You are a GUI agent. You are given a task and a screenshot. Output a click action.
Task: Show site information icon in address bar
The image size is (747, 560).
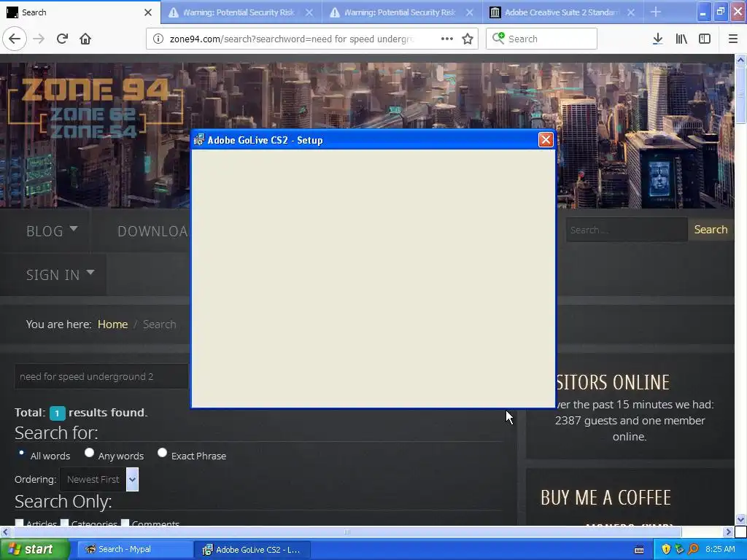coord(158,39)
